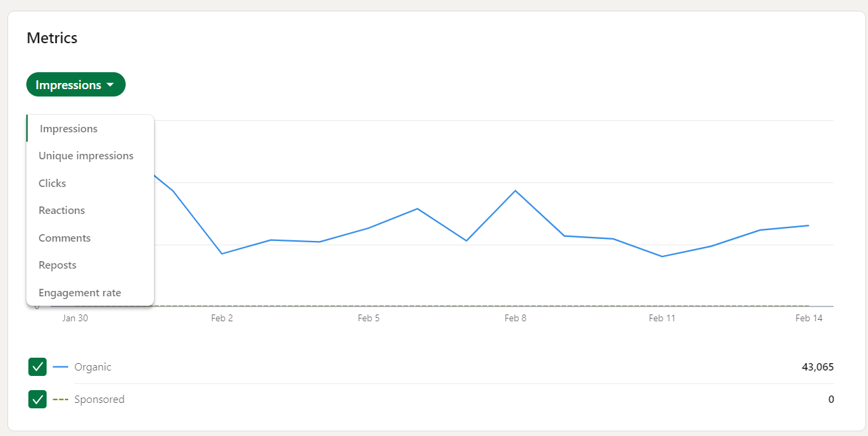Disable the Sponsored data series checkbox
Viewport: 868px width, 436px height.
[x=37, y=399]
